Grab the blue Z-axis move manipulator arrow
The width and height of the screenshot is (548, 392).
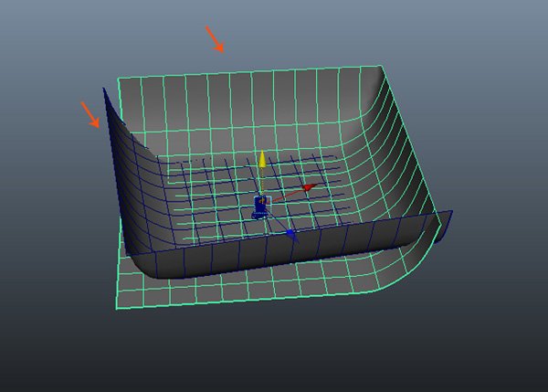pos(290,234)
